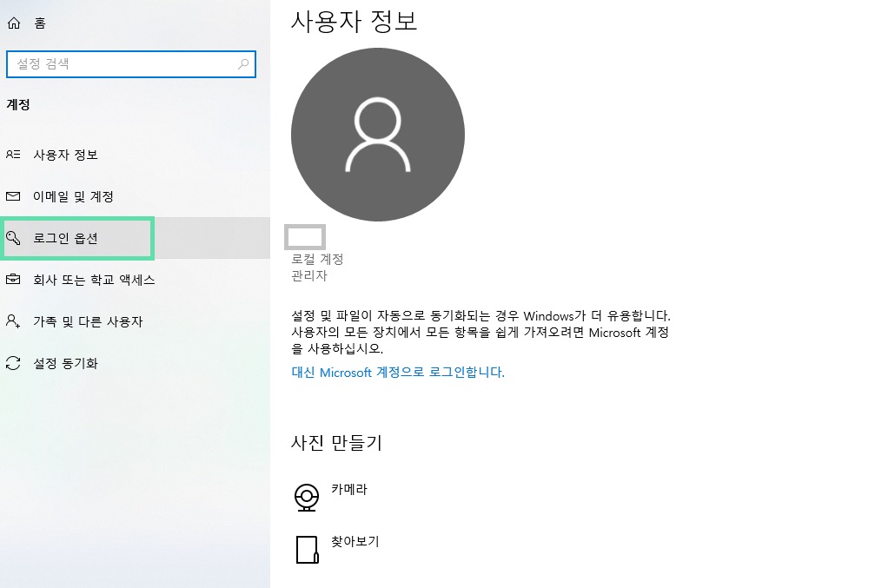Open 회사 또는 학교 액세스 page
Image resolution: width=875 pixels, height=588 pixels.
94,280
